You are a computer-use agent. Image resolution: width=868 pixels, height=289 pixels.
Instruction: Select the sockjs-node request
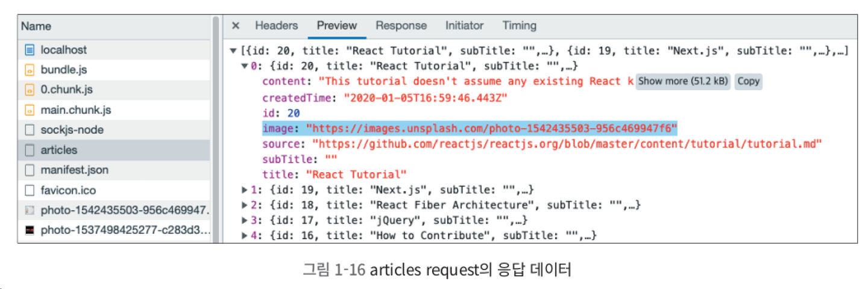pos(114,130)
